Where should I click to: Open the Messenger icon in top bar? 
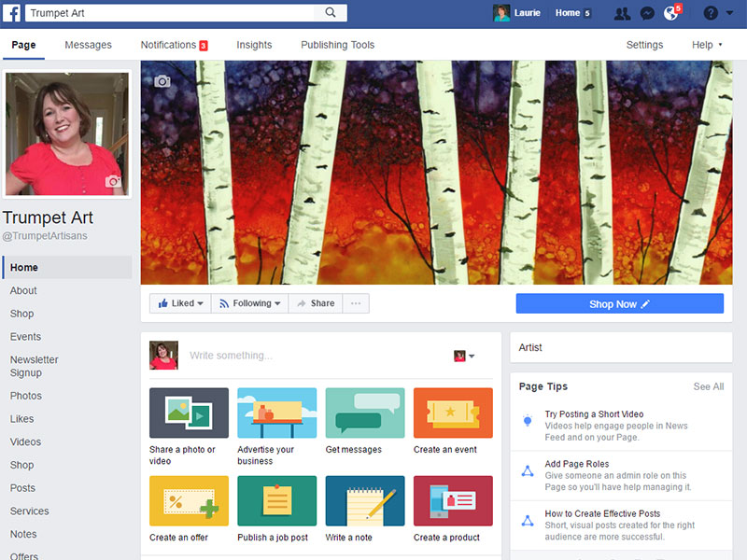(647, 13)
